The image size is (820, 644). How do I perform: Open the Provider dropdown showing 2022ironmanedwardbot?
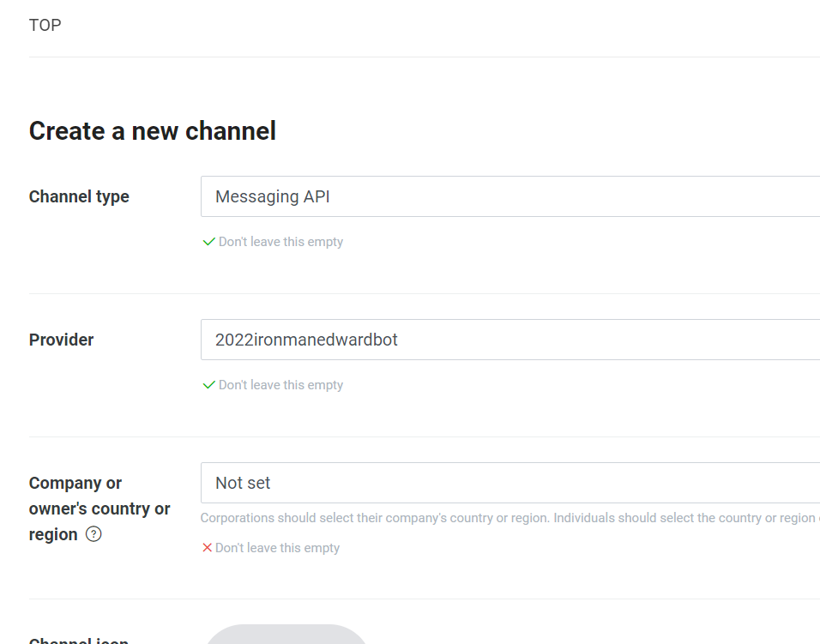click(510, 340)
